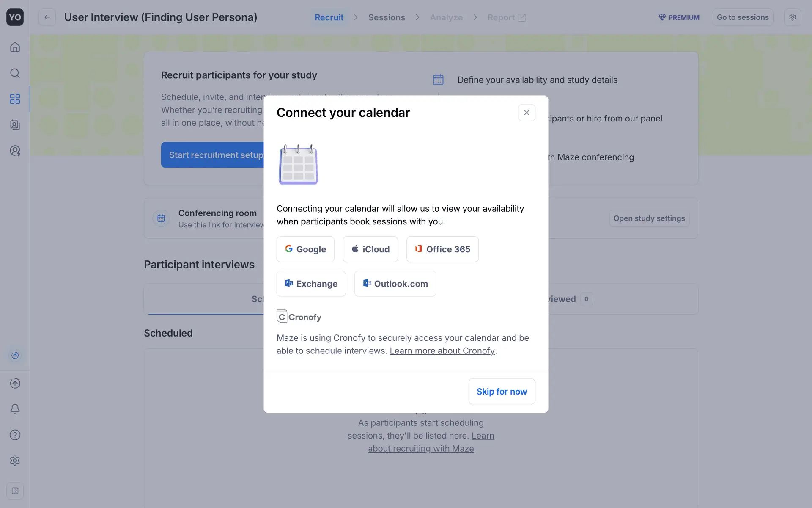Screen dimensions: 812x508
Task: Connect iCloud calendar
Action: 370,249
